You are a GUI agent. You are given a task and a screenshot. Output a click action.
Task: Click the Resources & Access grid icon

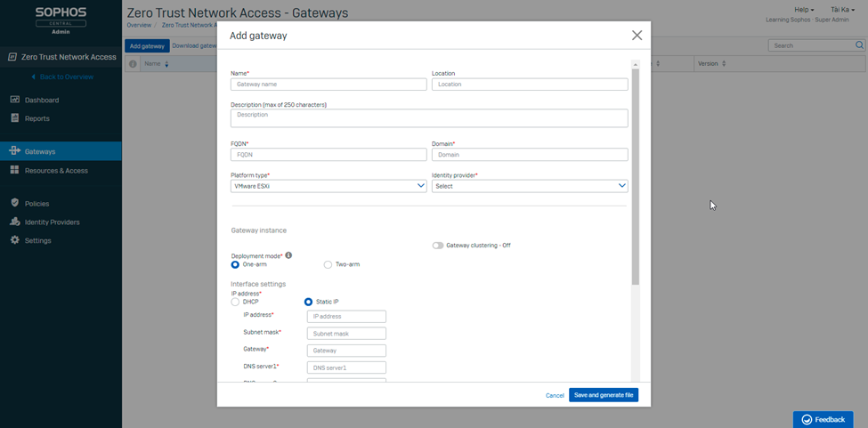(x=15, y=170)
